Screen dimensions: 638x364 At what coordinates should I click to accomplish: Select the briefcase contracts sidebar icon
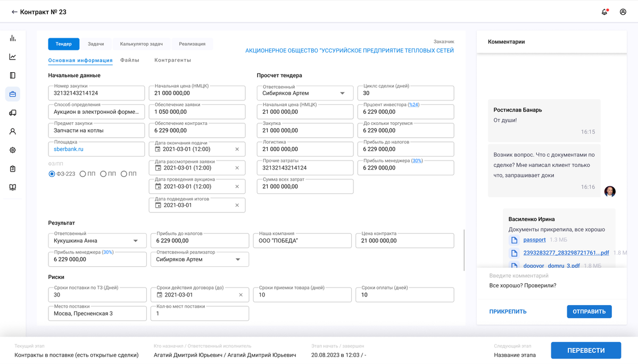13,94
